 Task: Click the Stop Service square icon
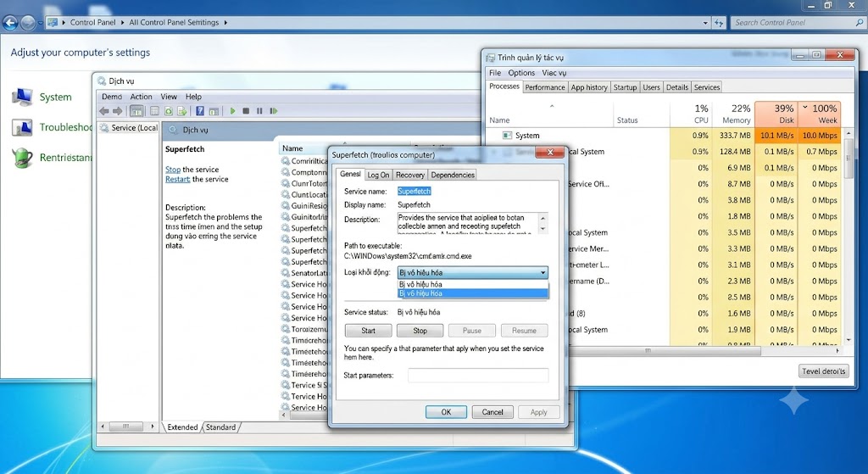click(x=246, y=111)
